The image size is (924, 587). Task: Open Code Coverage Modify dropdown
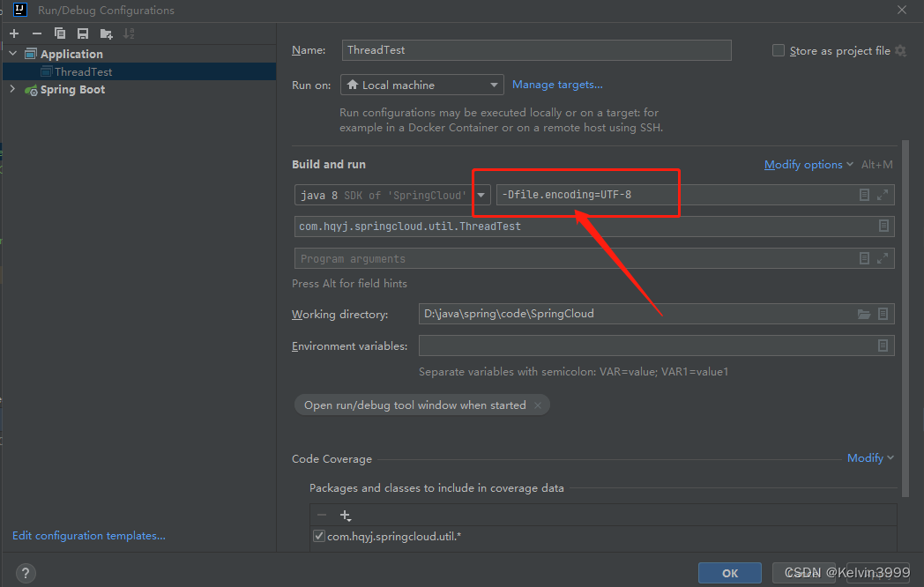point(870,458)
